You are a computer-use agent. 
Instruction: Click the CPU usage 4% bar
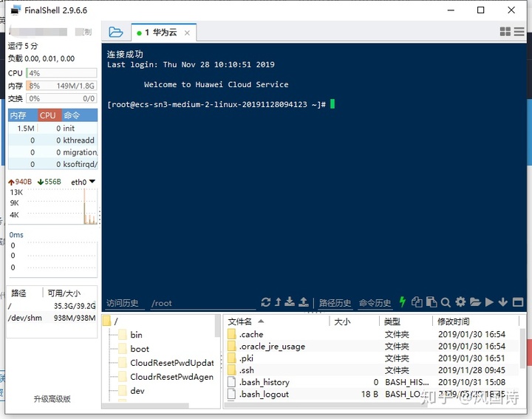point(61,73)
